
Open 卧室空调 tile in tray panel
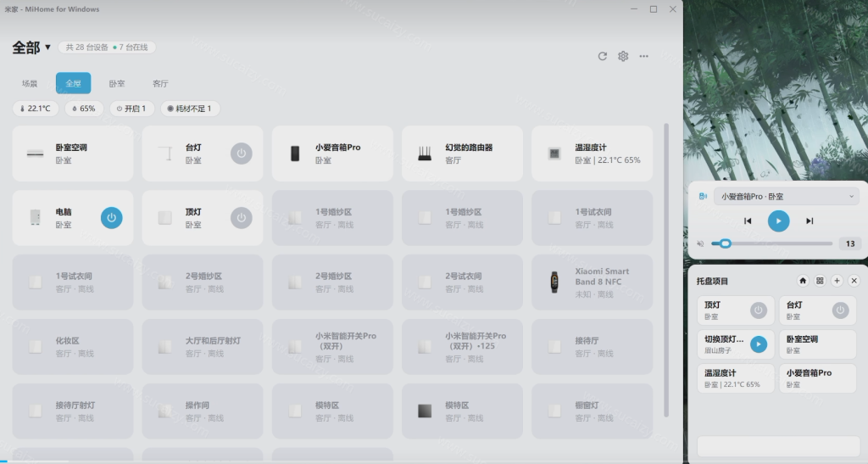(x=818, y=344)
